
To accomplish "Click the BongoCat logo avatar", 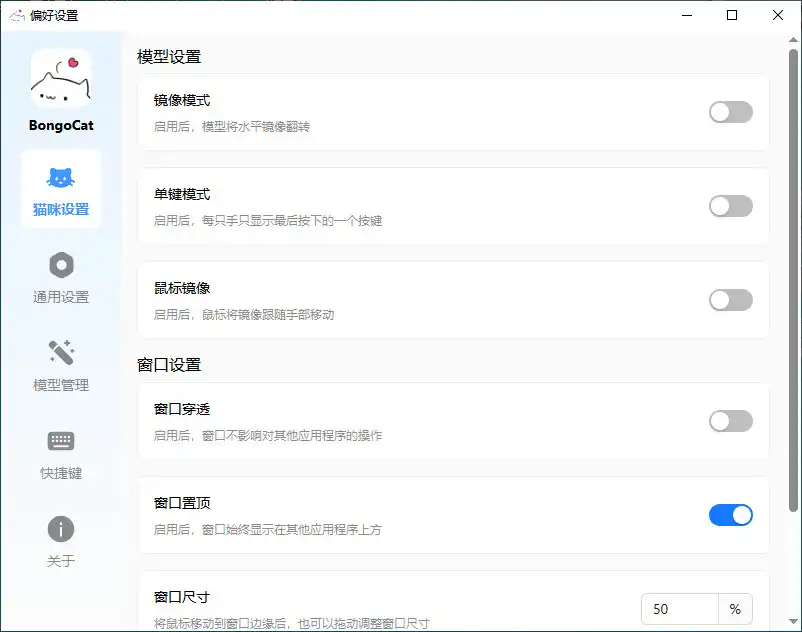I will [x=61, y=79].
